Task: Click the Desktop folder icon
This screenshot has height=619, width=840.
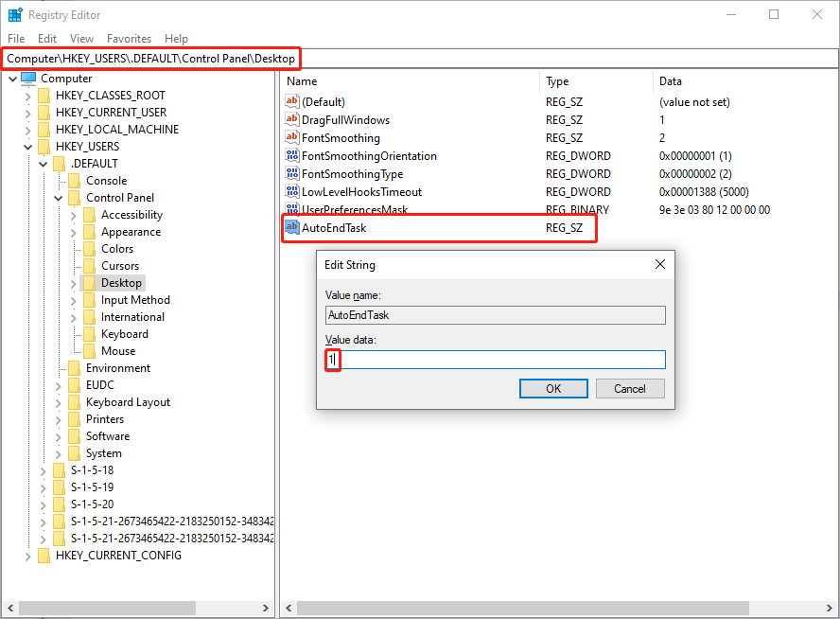Action: pyautogui.click(x=90, y=283)
